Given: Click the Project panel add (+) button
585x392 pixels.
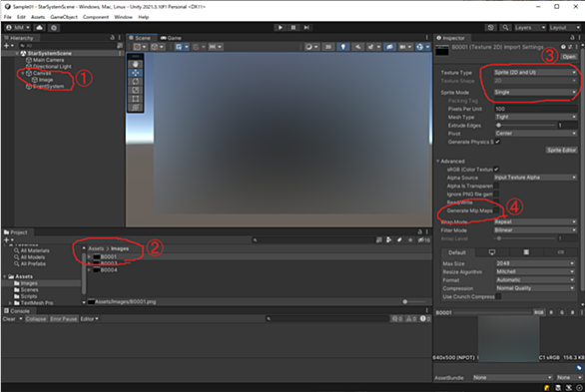Looking at the screenshot, I should point(8,240).
